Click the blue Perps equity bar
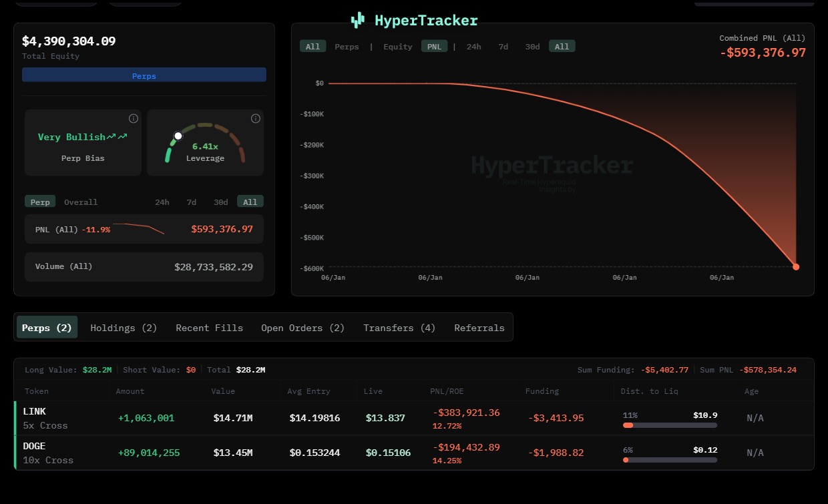Viewport: 828px width, 504px height. click(144, 75)
